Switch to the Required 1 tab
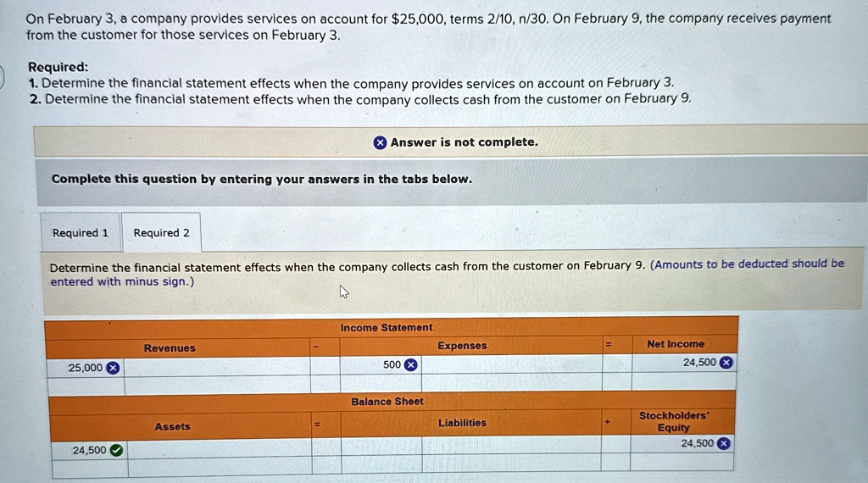 pos(81,232)
